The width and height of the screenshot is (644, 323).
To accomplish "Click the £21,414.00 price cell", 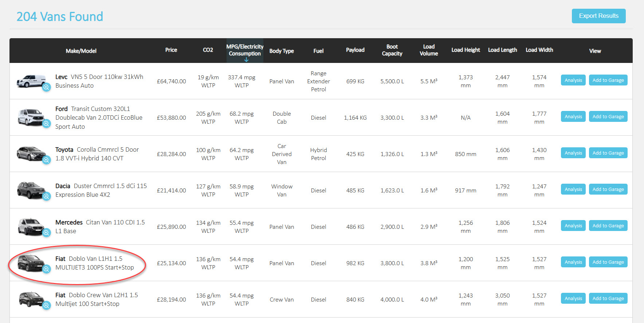I will 171,190.
